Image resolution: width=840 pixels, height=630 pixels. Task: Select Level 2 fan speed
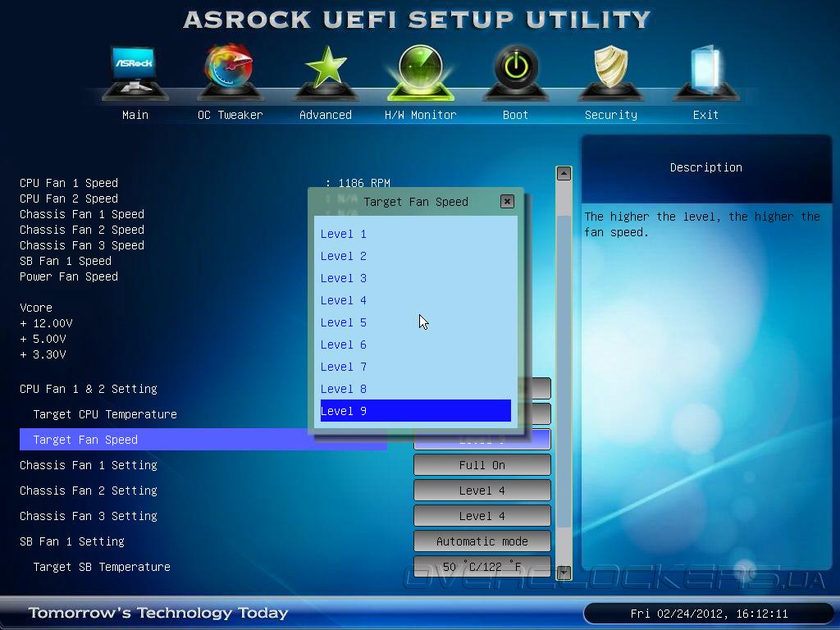(415, 256)
